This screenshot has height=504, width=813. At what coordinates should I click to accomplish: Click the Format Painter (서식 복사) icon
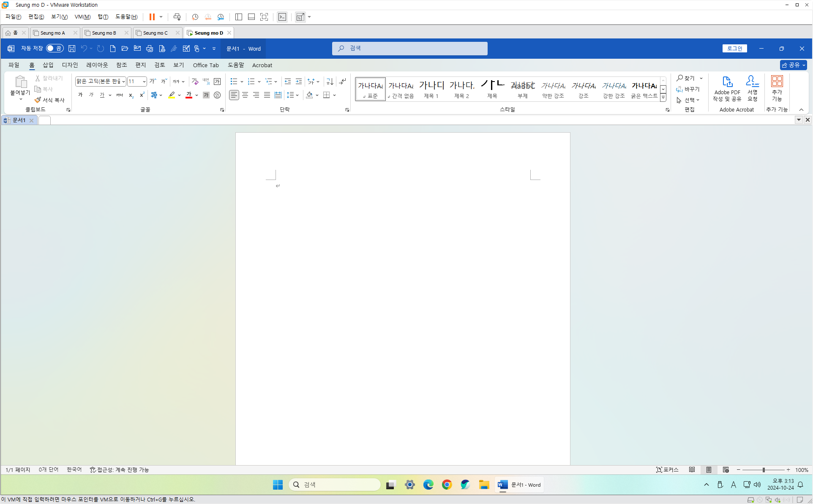pos(38,100)
